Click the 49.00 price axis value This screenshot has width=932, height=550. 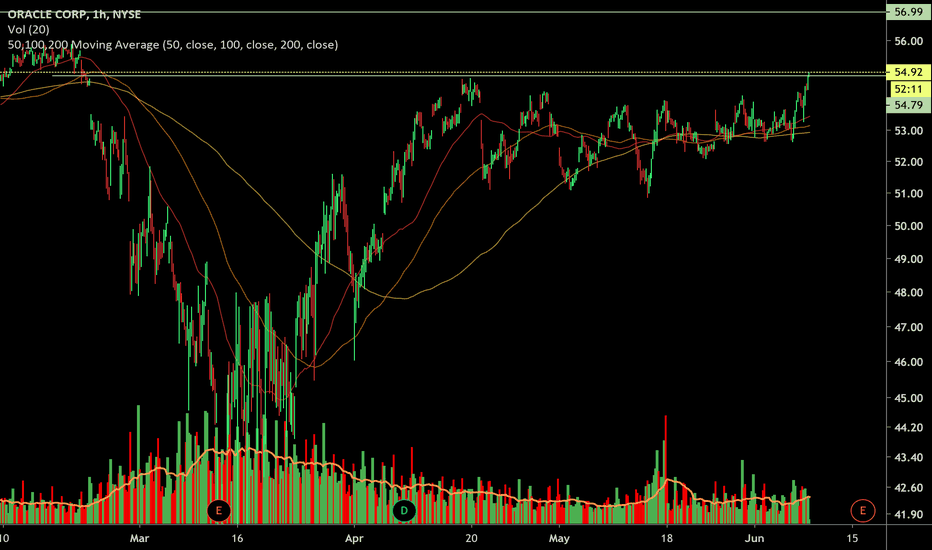click(909, 259)
